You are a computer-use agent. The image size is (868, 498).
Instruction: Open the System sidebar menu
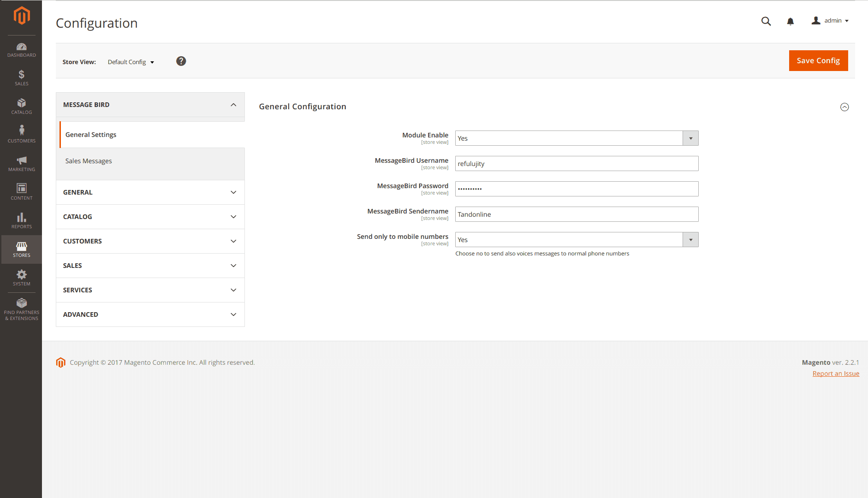22,278
